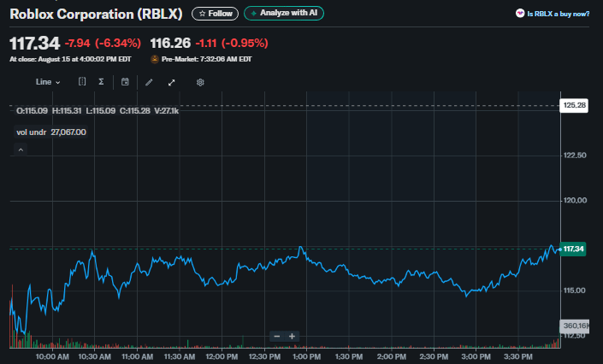This screenshot has width=603, height=364.
Task: Zoom out chart with minus button
Action: (277, 337)
